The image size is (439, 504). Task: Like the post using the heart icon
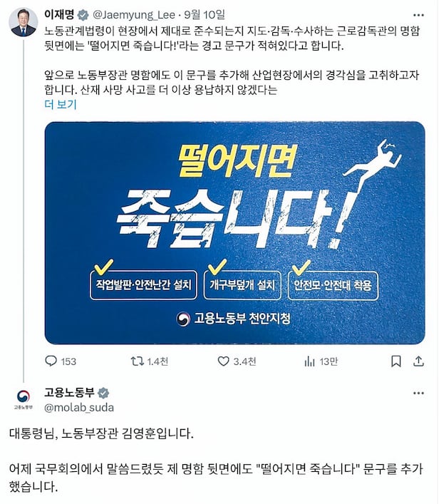223,361
